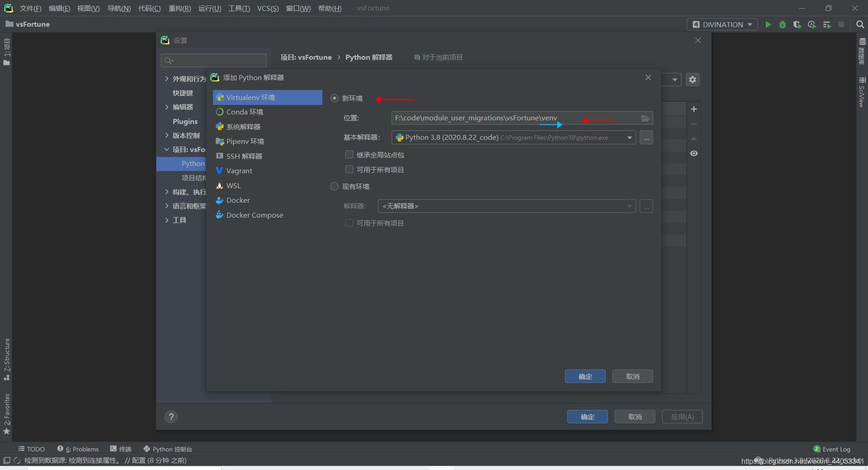Click the concurrency diagram run icon

click(827, 24)
